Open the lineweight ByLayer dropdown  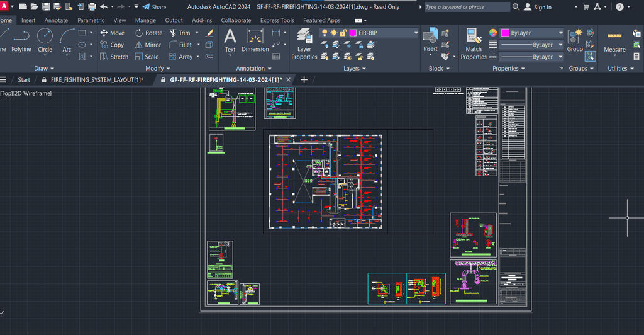point(560,45)
